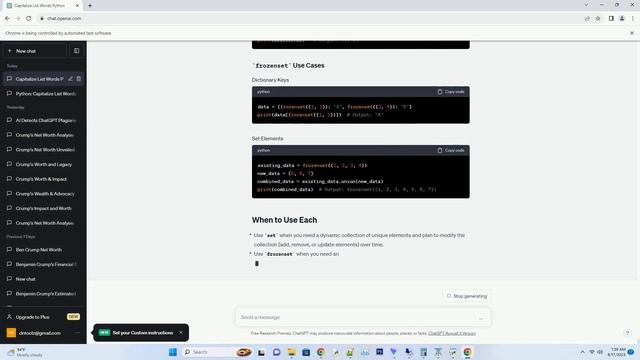Image resolution: width=640 pixels, height=360 pixels.
Task: Open the volume tray icon
Action: tap(600, 352)
